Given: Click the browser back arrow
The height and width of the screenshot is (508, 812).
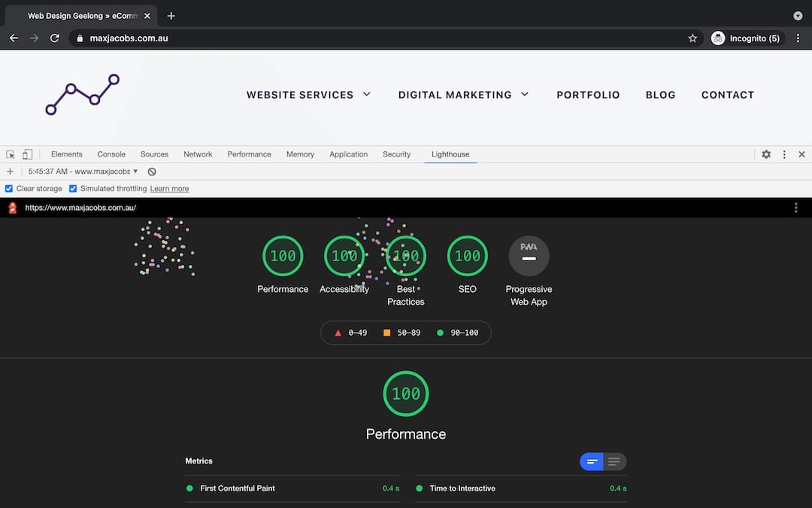Looking at the screenshot, I should pyautogui.click(x=14, y=38).
